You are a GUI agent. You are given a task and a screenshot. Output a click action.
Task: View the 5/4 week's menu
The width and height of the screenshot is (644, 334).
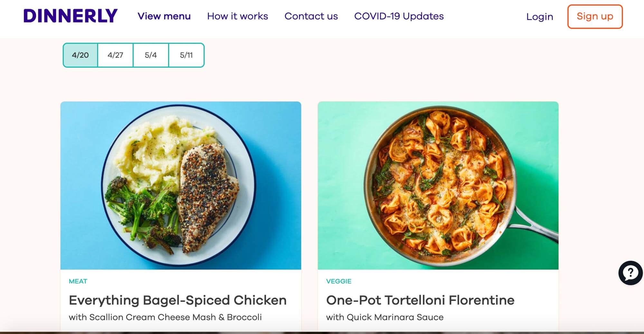pos(151,55)
